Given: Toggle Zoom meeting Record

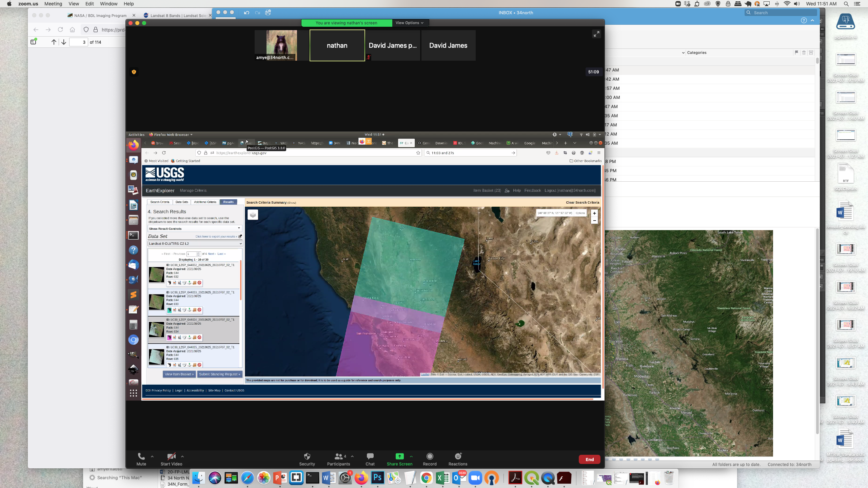Looking at the screenshot, I should 430,459.
